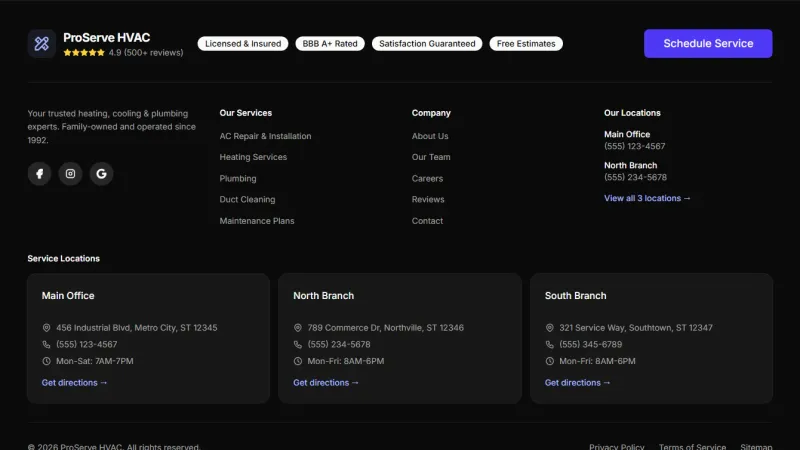This screenshot has width=800, height=450.
Task: Click the clock icon in South Branch card
Action: (x=549, y=361)
